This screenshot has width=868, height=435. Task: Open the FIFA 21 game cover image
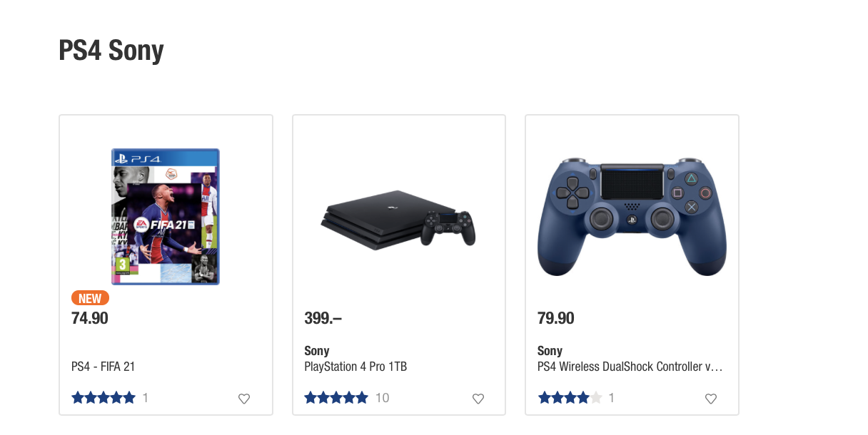tap(166, 217)
